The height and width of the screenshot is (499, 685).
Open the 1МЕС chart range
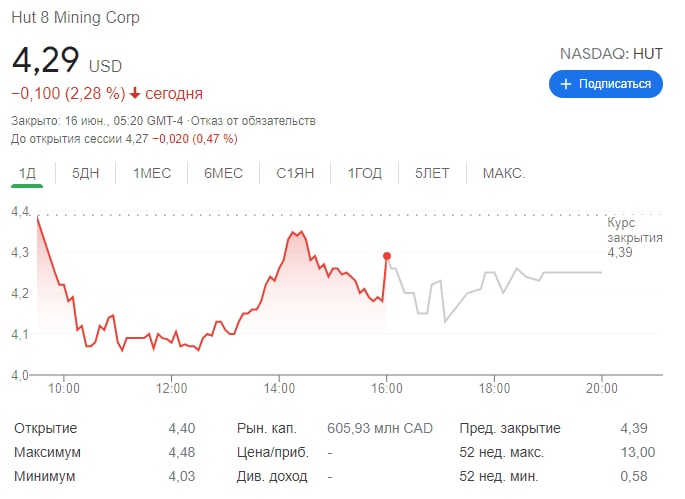[152, 173]
